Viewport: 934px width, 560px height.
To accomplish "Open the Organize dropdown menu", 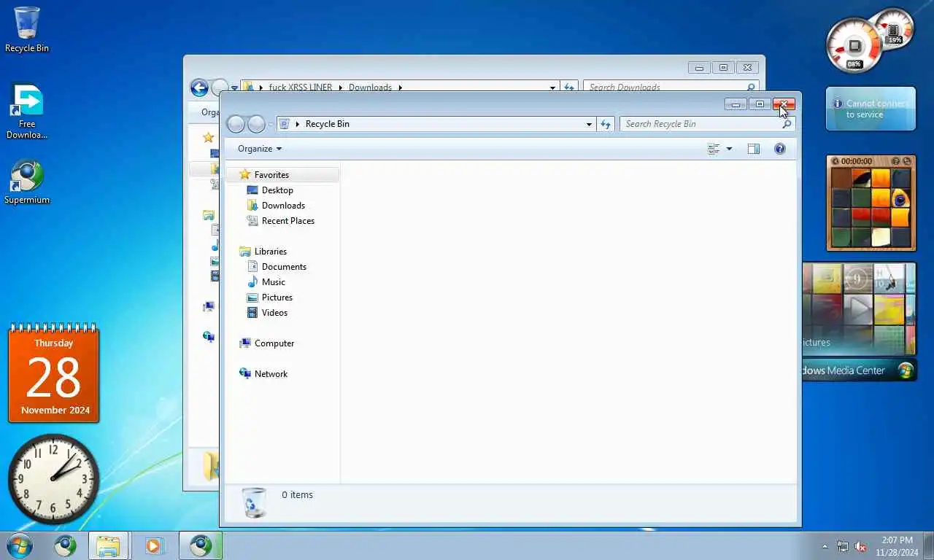I will [x=260, y=149].
